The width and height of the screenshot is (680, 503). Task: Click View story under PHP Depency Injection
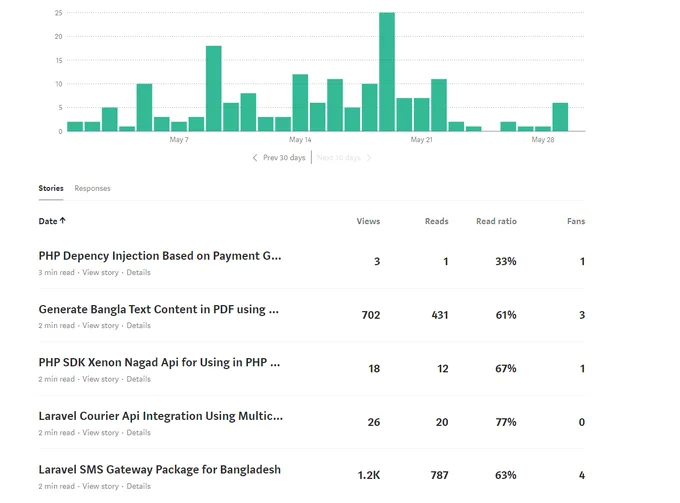[100, 272]
